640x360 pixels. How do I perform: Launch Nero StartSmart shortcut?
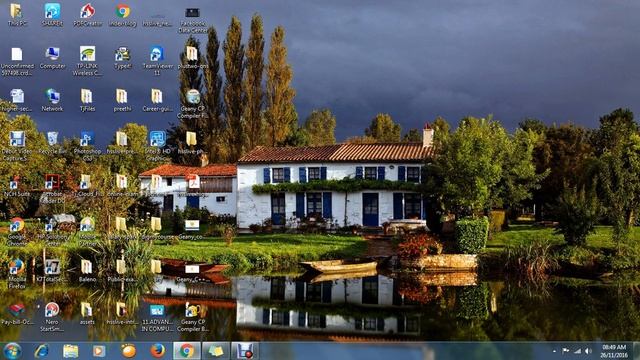[x=52, y=317]
